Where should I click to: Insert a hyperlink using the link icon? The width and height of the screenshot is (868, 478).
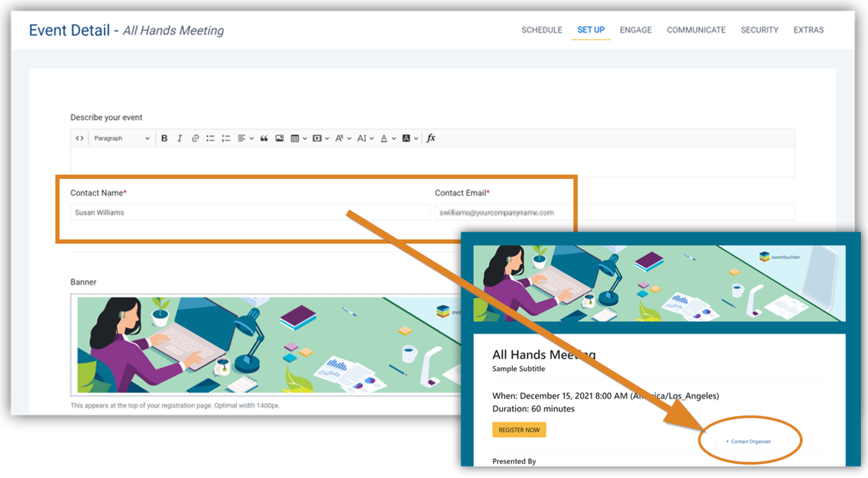(195, 138)
